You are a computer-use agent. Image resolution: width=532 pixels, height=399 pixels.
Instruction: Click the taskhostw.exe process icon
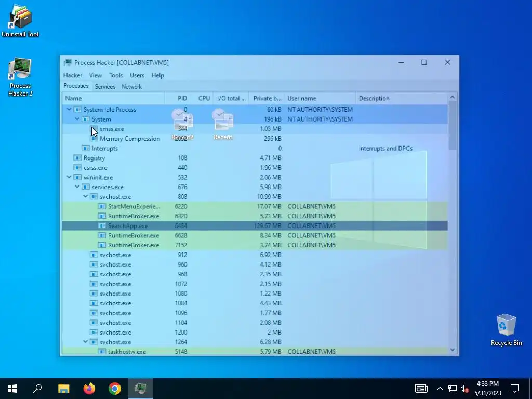(x=102, y=352)
